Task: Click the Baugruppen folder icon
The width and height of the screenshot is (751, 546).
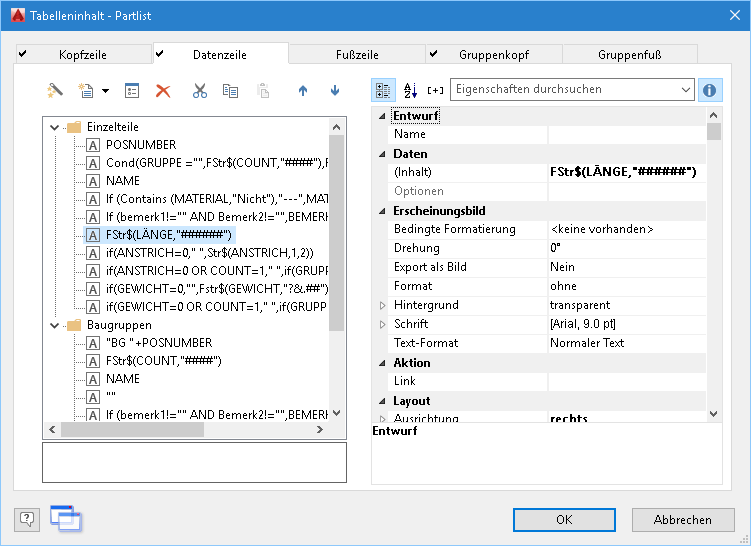Action: coord(74,325)
